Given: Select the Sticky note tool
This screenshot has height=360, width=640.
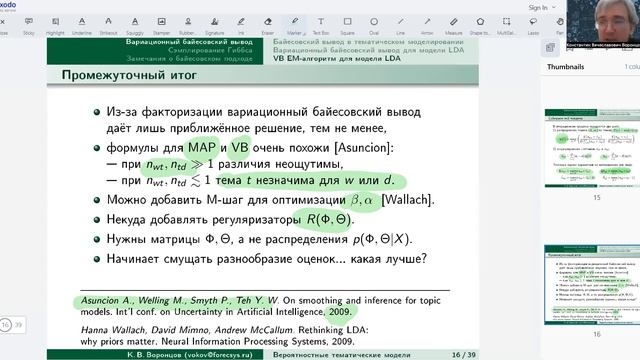Looking at the screenshot, I should point(29,25).
